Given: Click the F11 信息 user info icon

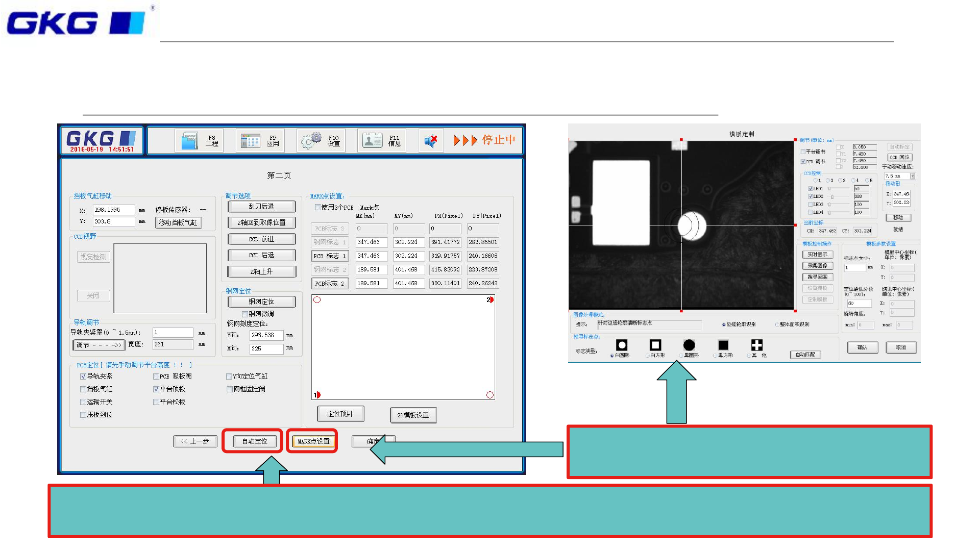Looking at the screenshot, I should click(372, 140).
